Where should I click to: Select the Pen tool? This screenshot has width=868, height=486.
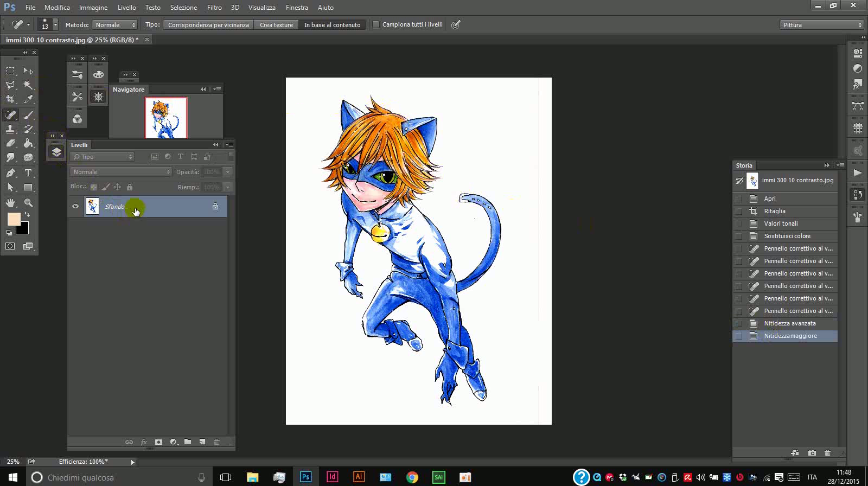point(10,173)
